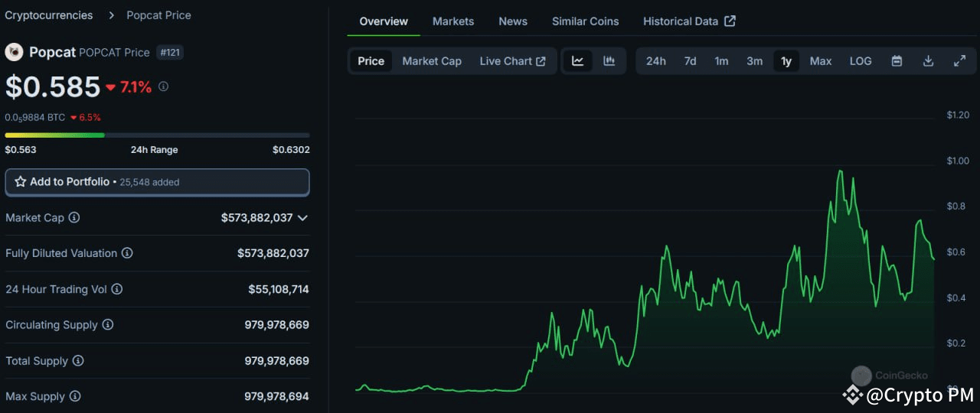Screen dimensions: 980x413
Task: Set chart range to 7d
Action: pos(691,61)
